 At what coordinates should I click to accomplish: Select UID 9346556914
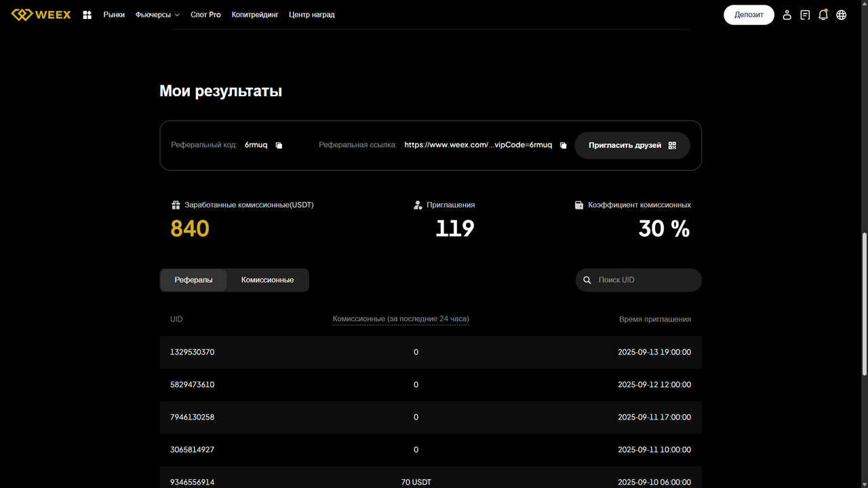[192, 483]
